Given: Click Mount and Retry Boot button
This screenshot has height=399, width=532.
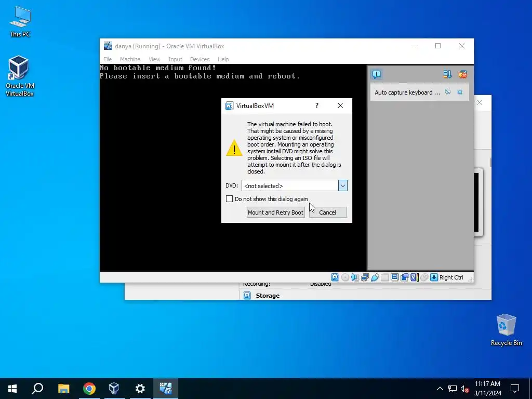Looking at the screenshot, I should pos(275,212).
